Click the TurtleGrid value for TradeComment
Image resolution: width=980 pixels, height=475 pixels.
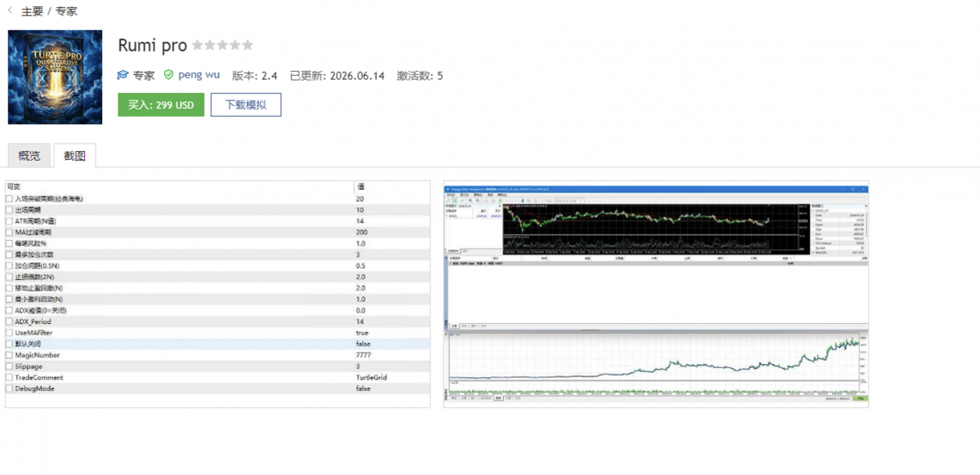tap(372, 378)
